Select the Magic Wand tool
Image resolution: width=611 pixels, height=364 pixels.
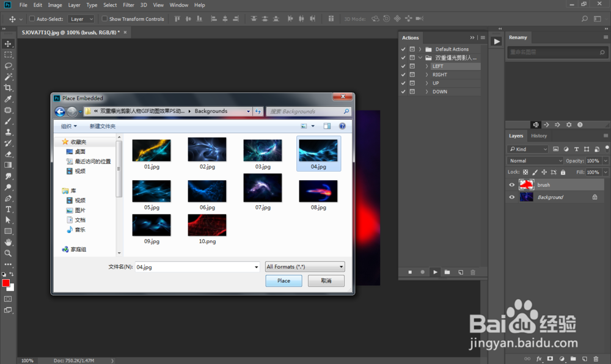click(x=8, y=77)
